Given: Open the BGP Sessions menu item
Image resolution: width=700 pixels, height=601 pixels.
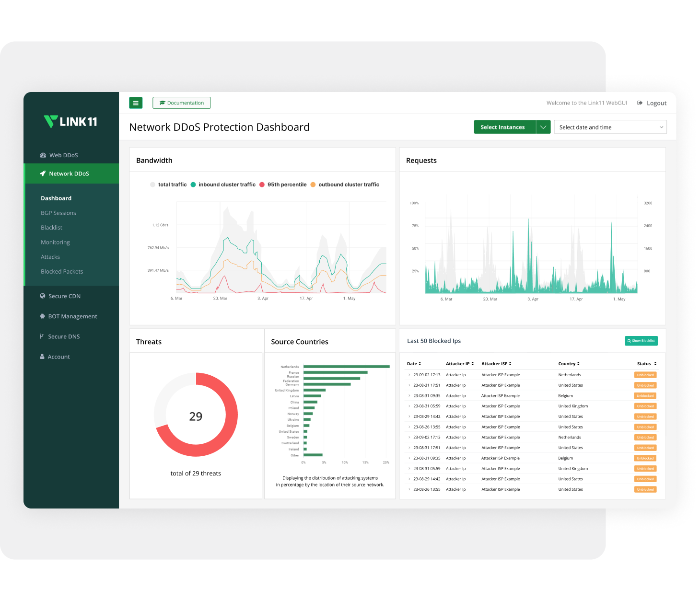Looking at the screenshot, I should [x=58, y=213].
